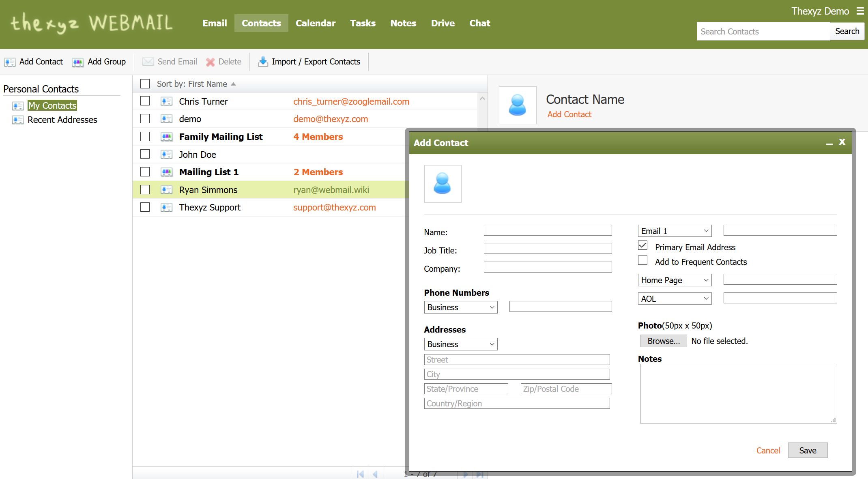Click the Import / Export Contacts download icon
The width and height of the screenshot is (868, 479).
pos(263,61)
